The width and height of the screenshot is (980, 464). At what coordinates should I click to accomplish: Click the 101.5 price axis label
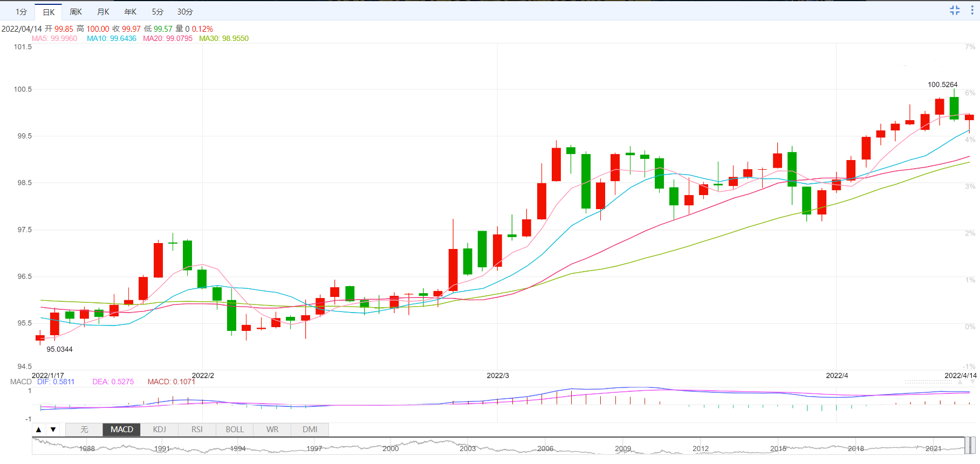23,47
